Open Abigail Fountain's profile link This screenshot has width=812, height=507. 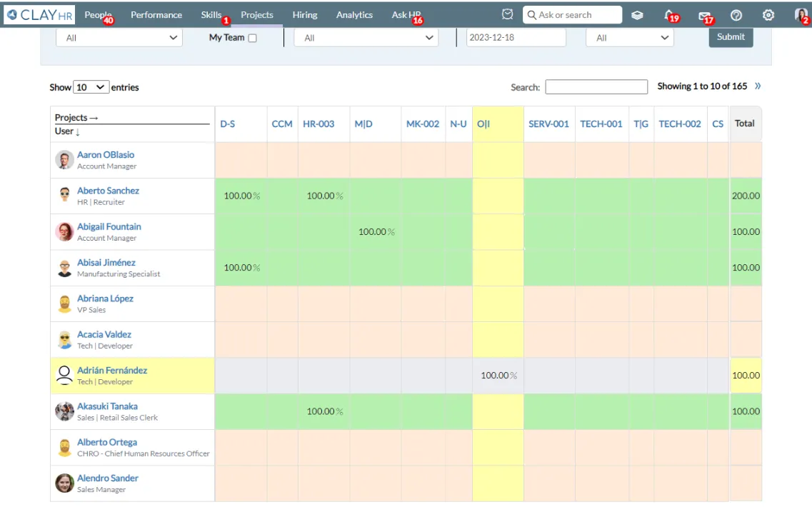(x=109, y=226)
